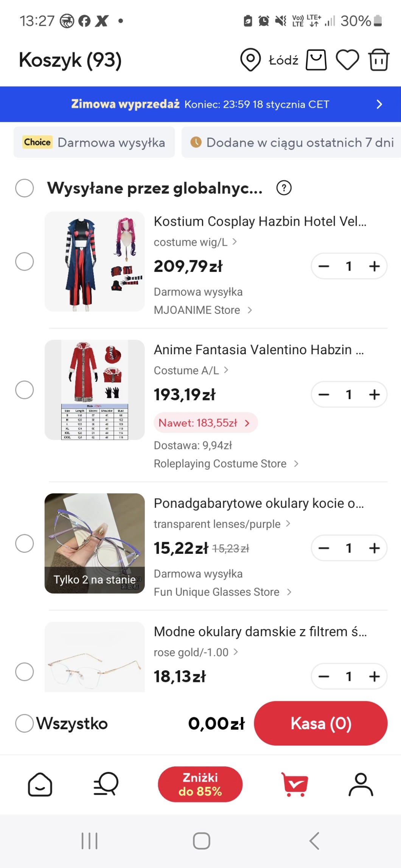This screenshot has height=868, width=401.
Task: Go to home tab icon
Action: click(x=40, y=784)
